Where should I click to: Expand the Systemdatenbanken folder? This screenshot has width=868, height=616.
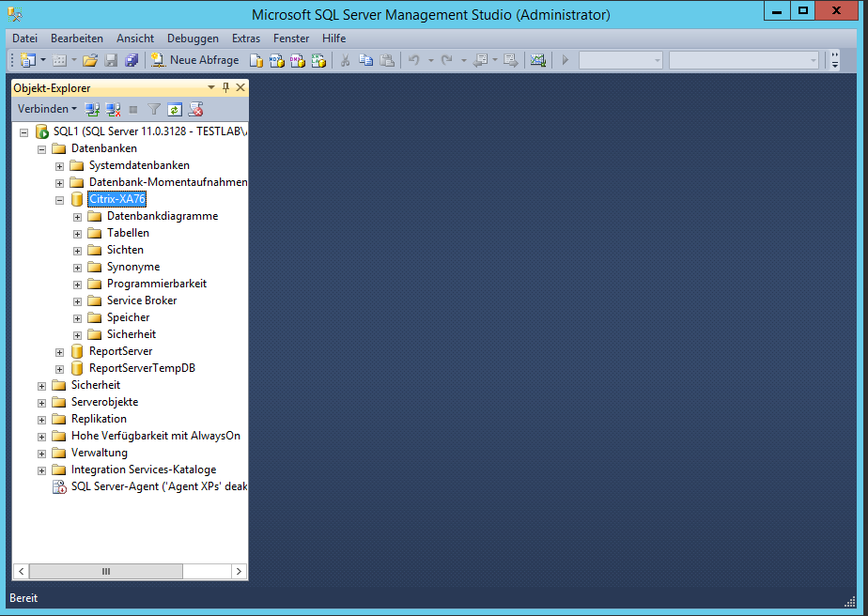tap(59, 166)
